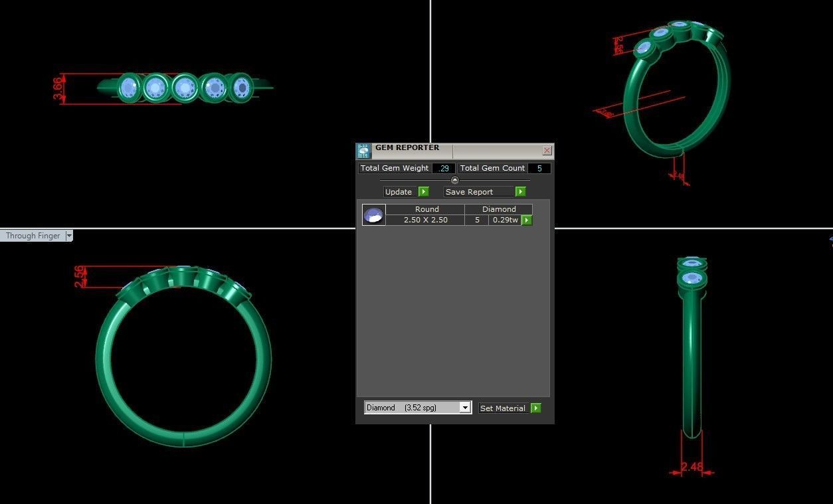
Task: Click the 0.29tw weight cell
Action: coord(506,220)
